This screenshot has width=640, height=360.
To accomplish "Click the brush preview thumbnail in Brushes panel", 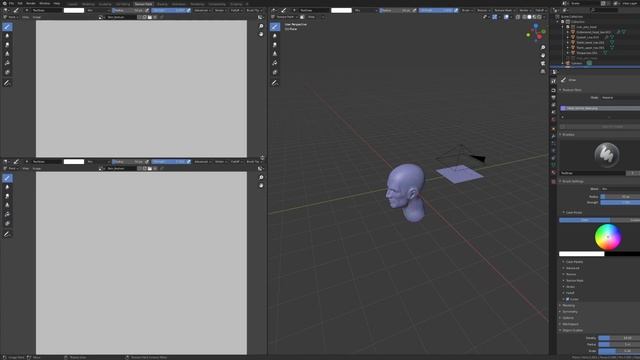I will [607, 155].
